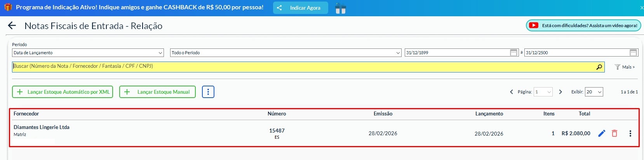Edit the Diamantes Lingerie invoice with the pencil icon

coord(602,133)
